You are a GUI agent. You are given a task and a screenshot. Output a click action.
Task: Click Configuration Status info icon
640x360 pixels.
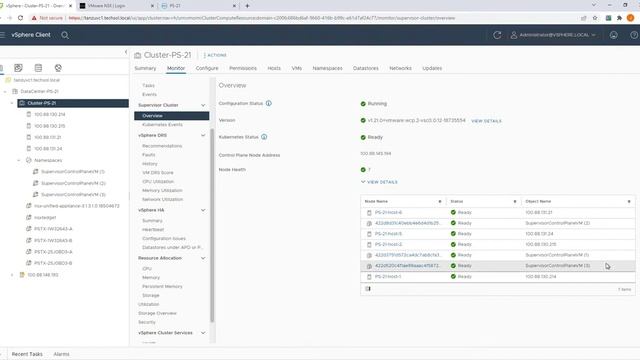(269, 103)
